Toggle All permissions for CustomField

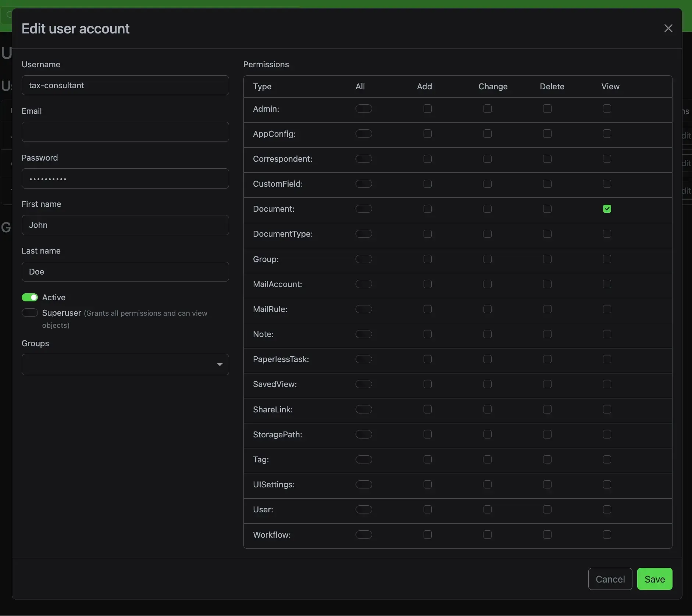364,184
